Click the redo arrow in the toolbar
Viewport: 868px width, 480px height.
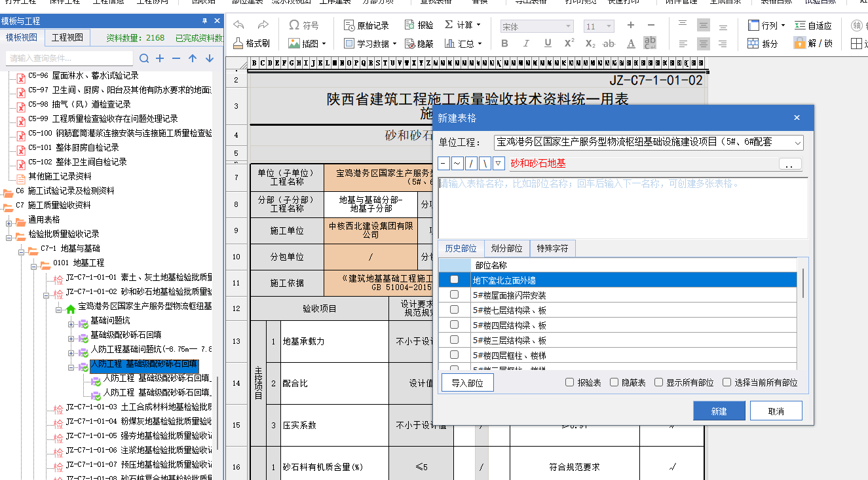[x=263, y=25]
